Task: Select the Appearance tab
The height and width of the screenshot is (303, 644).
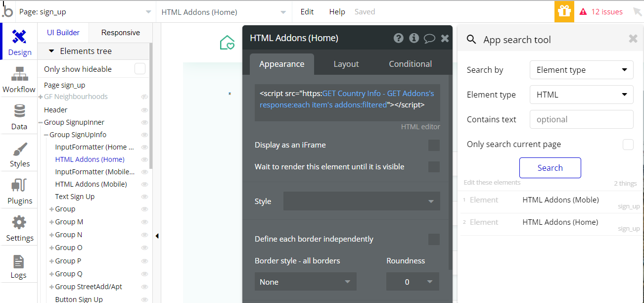Action: (x=282, y=64)
